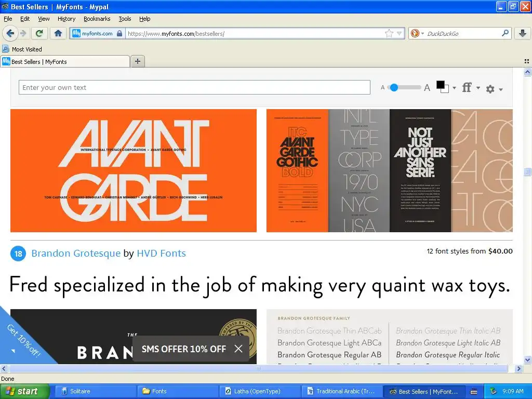The width and height of the screenshot is (532, 399).
Task: Open the Help menu
Action: 144,19
